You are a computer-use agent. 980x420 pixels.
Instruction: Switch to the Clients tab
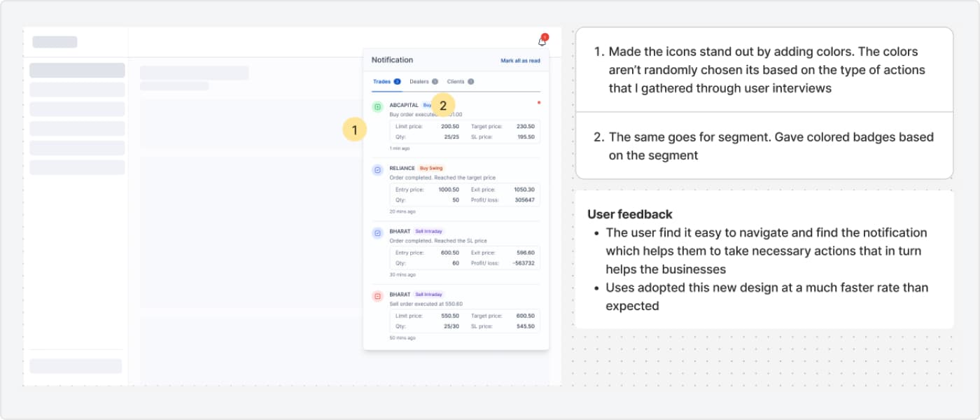tap(461, 82)
